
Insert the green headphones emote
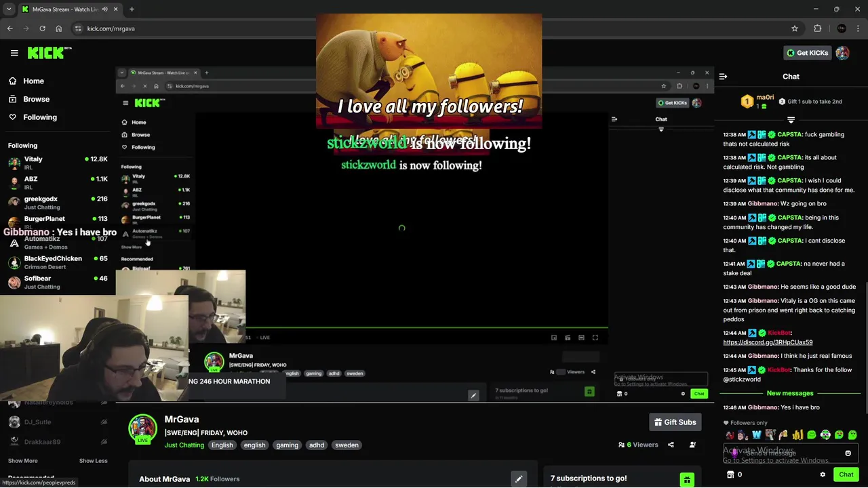tap(825, 435)
